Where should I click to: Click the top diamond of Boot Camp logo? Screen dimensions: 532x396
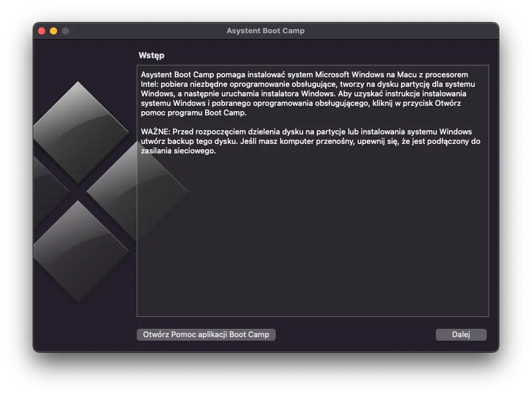coord(79,132)
